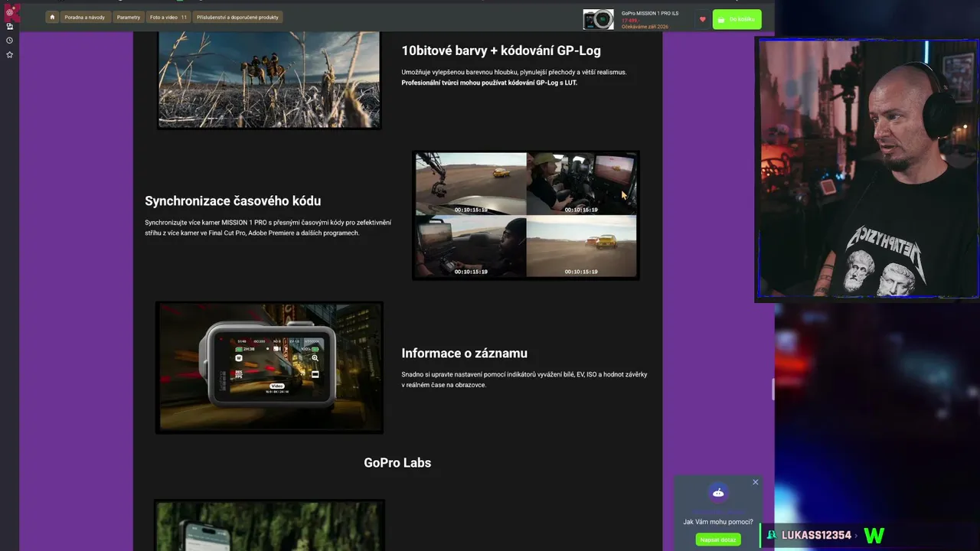Screen dimensions: 980x551
Task: Open the history clock icon in sidebar
Action: point(9,41)
